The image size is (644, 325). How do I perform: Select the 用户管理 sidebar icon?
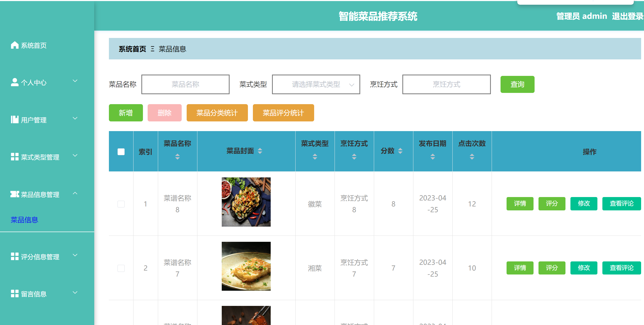[x=14, y=120]
